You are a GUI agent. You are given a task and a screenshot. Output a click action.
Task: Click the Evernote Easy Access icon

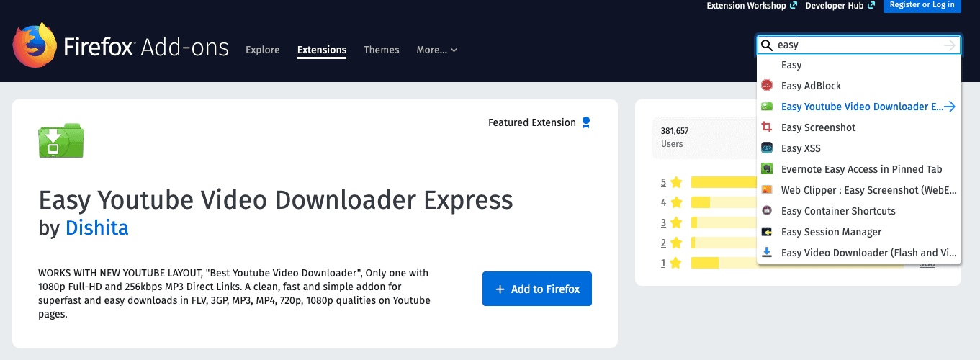(x=767, y=169)
